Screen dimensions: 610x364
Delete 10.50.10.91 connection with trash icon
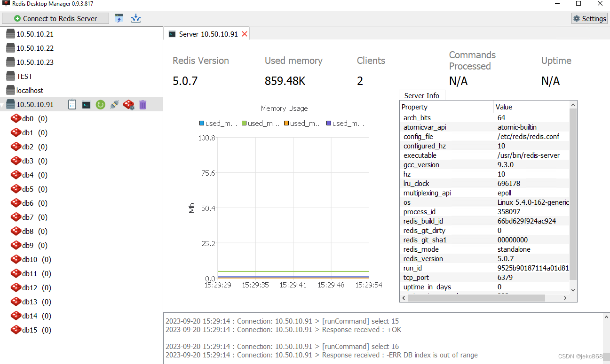(143, 104)
